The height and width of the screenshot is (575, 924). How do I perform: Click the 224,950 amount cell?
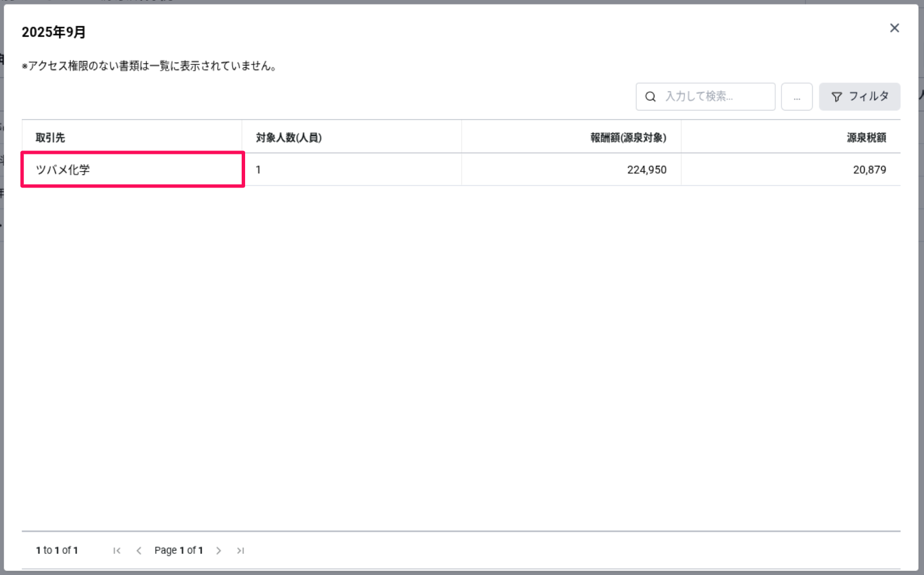(571, 169)
